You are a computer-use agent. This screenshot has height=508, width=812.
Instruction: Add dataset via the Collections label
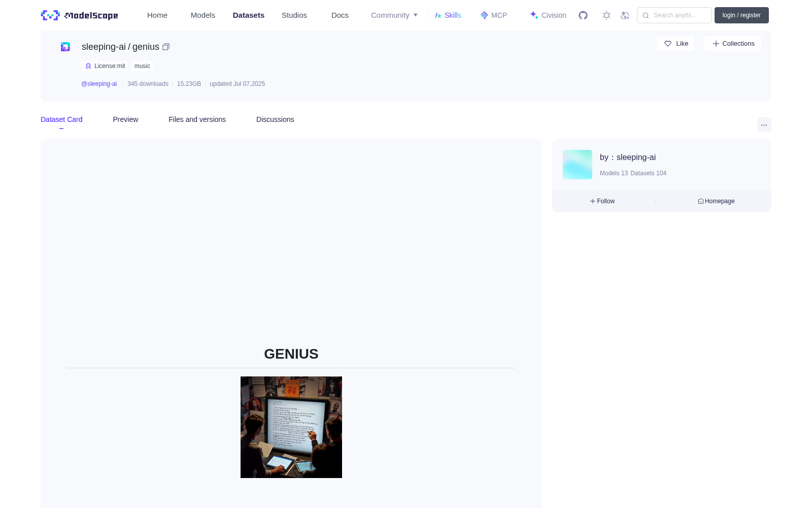pyautogui.click(x=738, y=44)
